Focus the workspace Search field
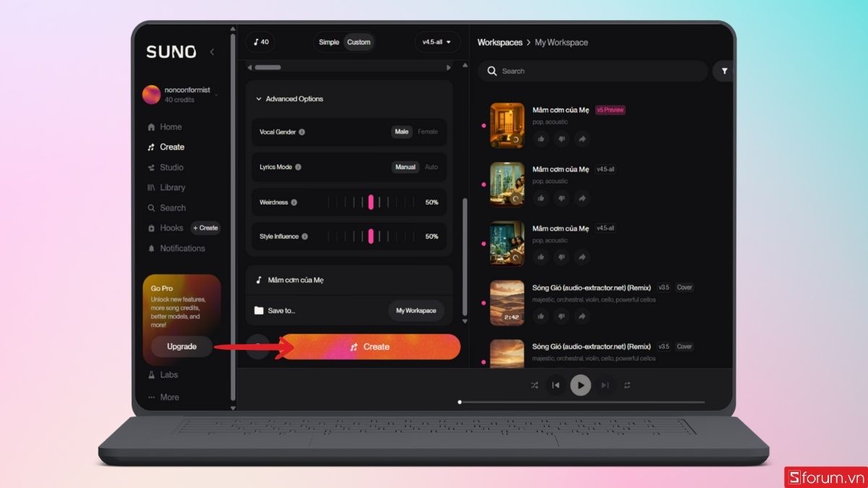Image resolution: width=868 pixels, height=488 pixels. point(592,71)
